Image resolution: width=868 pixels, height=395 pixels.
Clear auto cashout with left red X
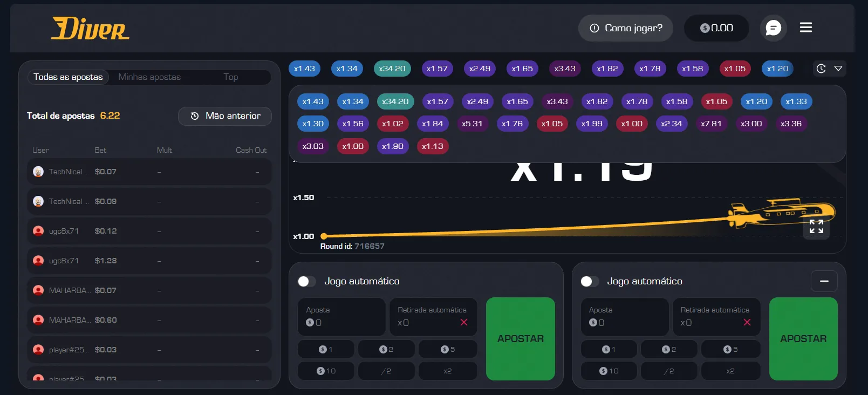(464, 322)
